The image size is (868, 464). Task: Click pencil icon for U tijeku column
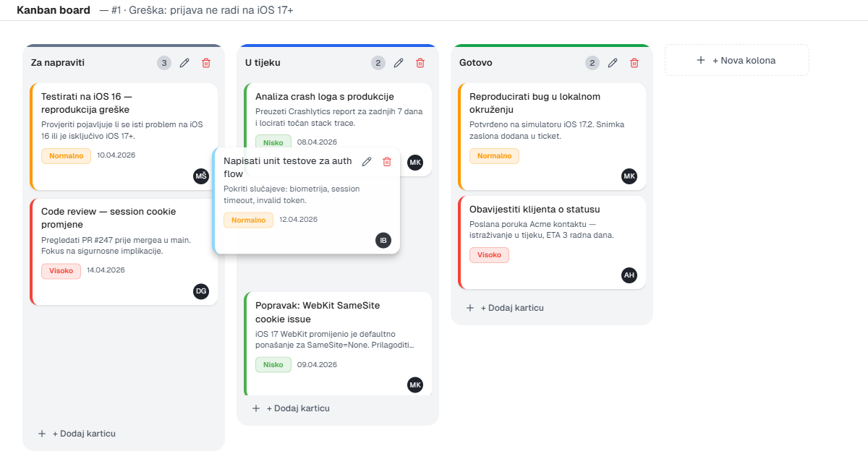point(399,63)
